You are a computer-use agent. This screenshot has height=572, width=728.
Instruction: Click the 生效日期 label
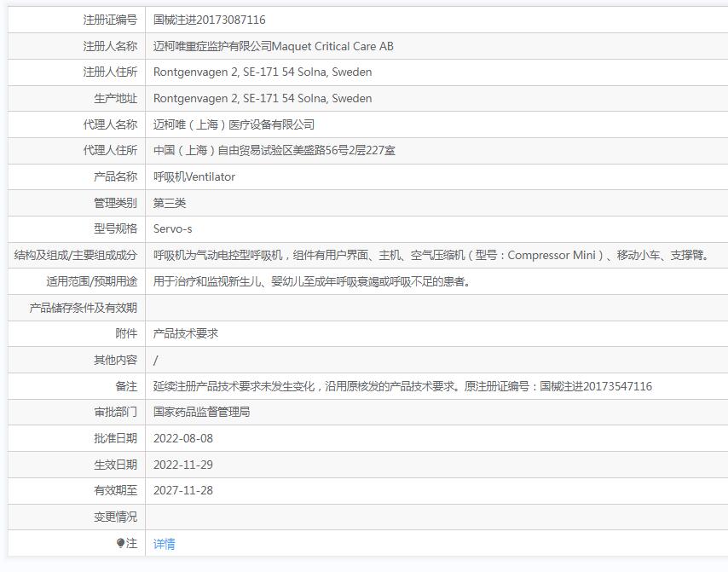click(x=116, y=465)
